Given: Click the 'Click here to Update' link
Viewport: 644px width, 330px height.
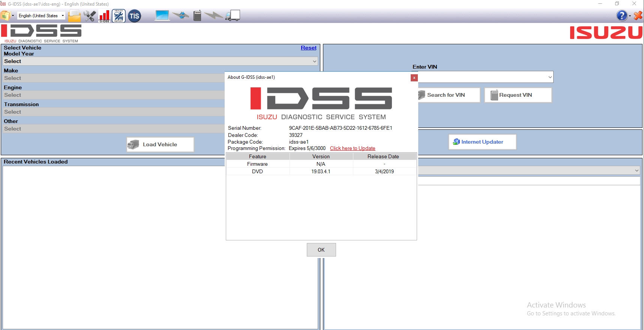Looking at the screenshot, I should [x=353, y=148].
